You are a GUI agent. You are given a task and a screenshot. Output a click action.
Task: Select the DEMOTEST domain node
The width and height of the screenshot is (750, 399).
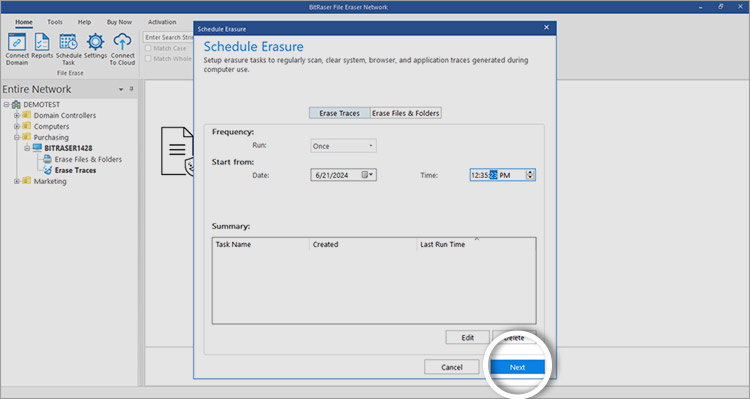tap(42, 104)
